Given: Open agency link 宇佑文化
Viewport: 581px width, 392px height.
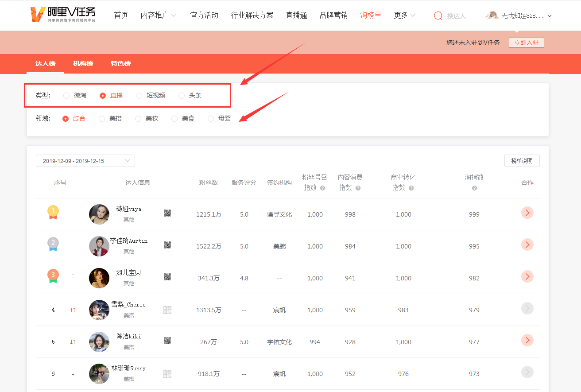Looking at the screenshot, I should [x=279, y=342].
